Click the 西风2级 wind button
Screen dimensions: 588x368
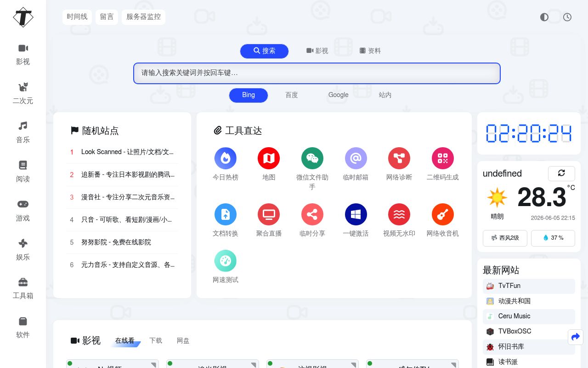[x=505, y=238]
